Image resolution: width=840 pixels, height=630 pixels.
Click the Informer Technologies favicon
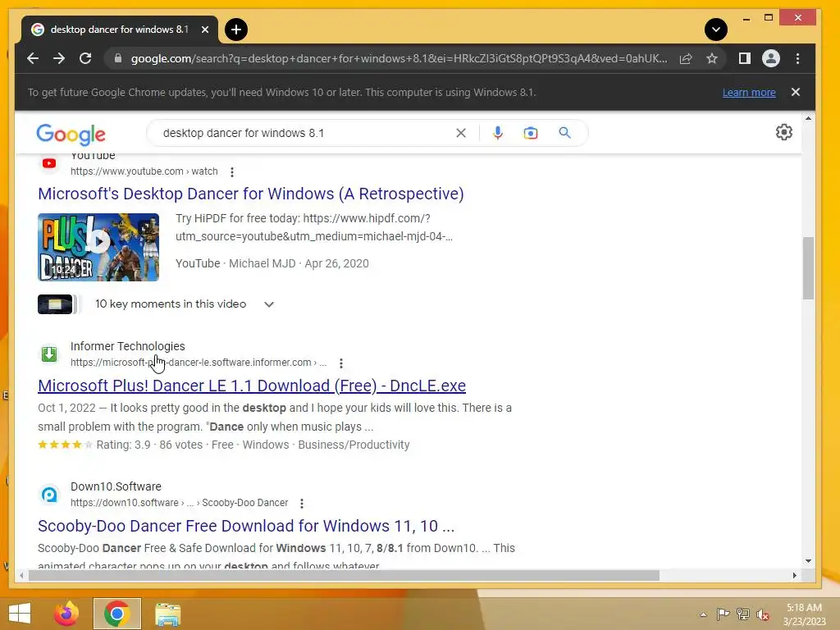[49, 354]
